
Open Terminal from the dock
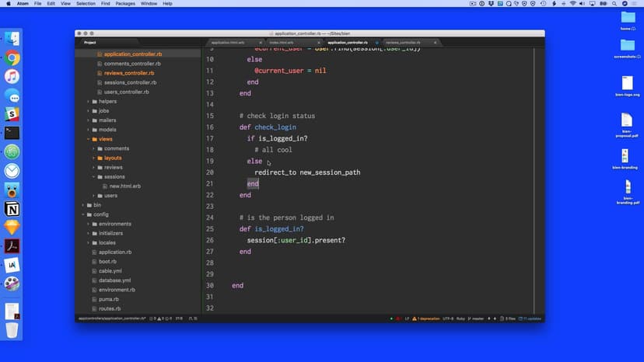(12, 133)
